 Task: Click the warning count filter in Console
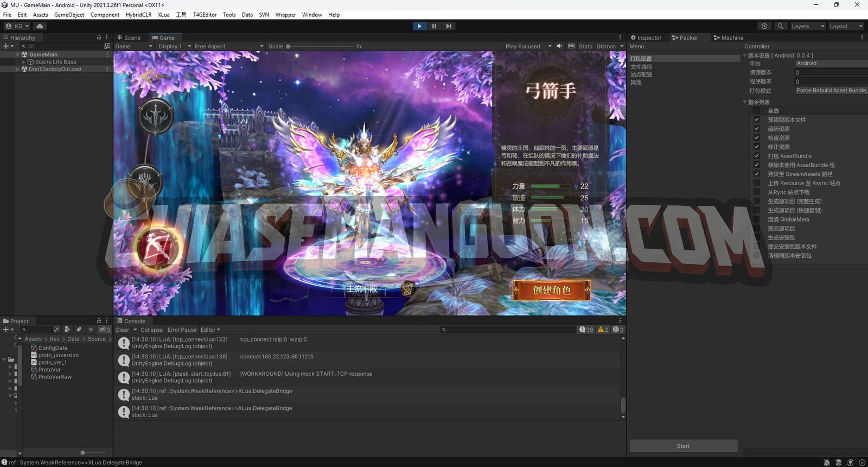[x=603, y=330]
